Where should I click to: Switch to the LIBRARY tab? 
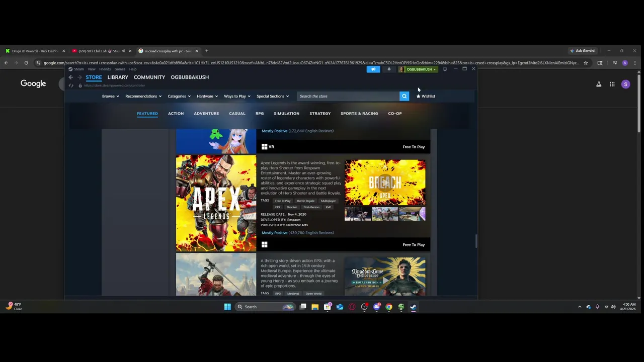[118, 77]
